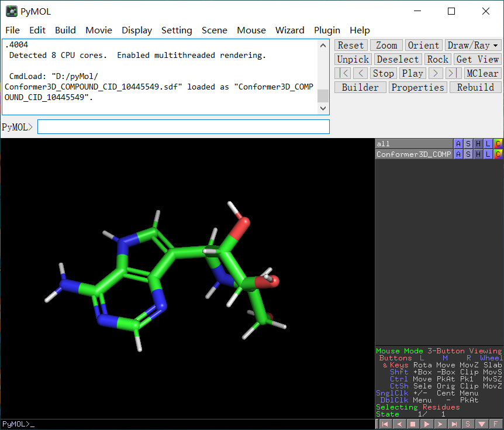Open the Properties panel
This screenshot has width=504, height=430.
[x=418, y=88]
